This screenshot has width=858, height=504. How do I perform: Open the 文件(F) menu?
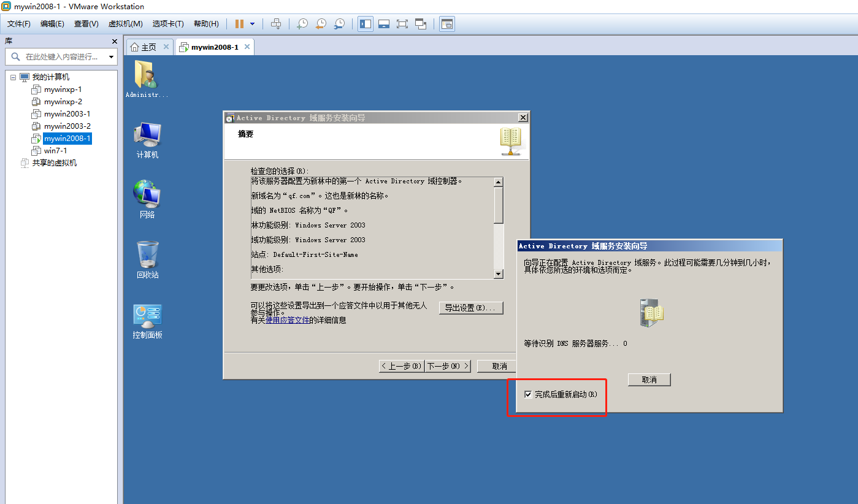19,24
